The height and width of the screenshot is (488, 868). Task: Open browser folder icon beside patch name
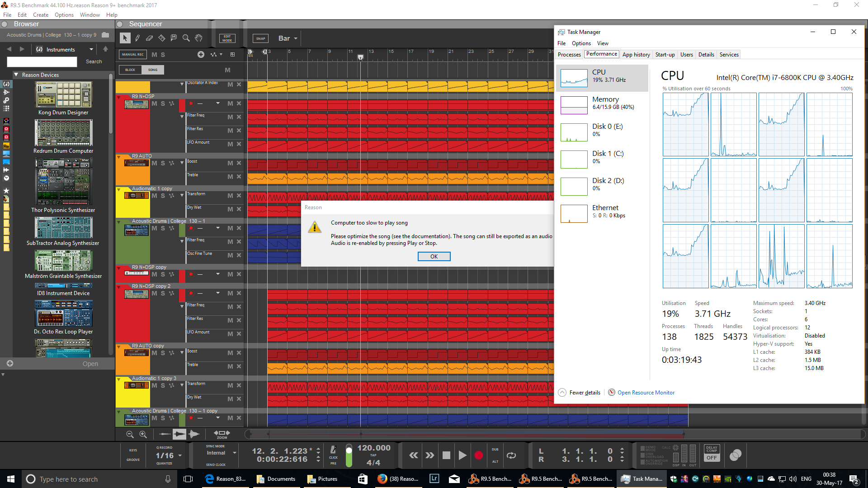coord(105,35)
